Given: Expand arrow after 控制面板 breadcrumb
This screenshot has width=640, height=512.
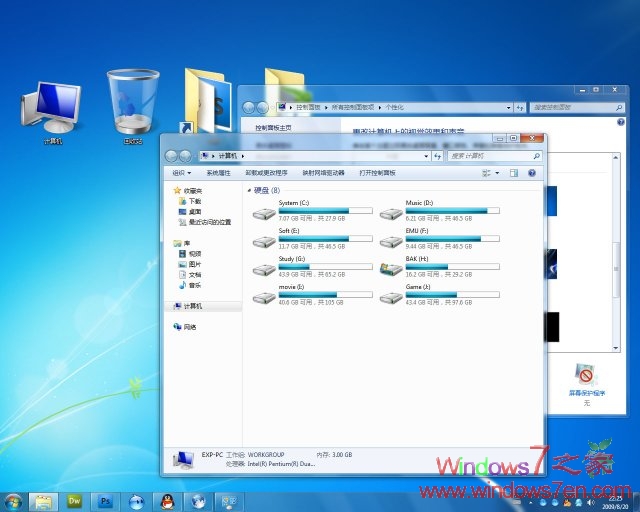Looking at the screenshot, I should (326, 107).
